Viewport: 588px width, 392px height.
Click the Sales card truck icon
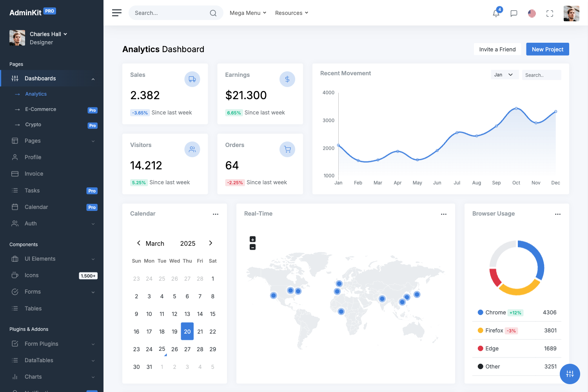[x=192, y=79]
